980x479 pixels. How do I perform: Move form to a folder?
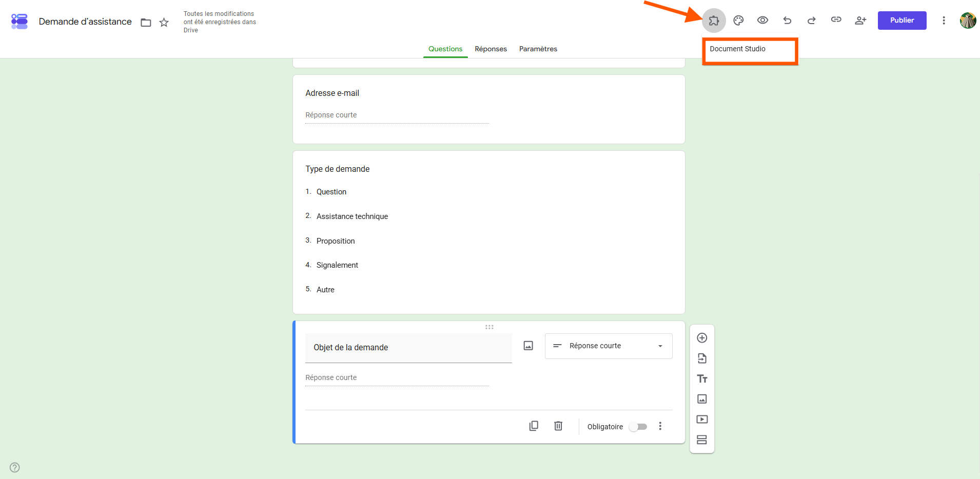pos(146,22)
